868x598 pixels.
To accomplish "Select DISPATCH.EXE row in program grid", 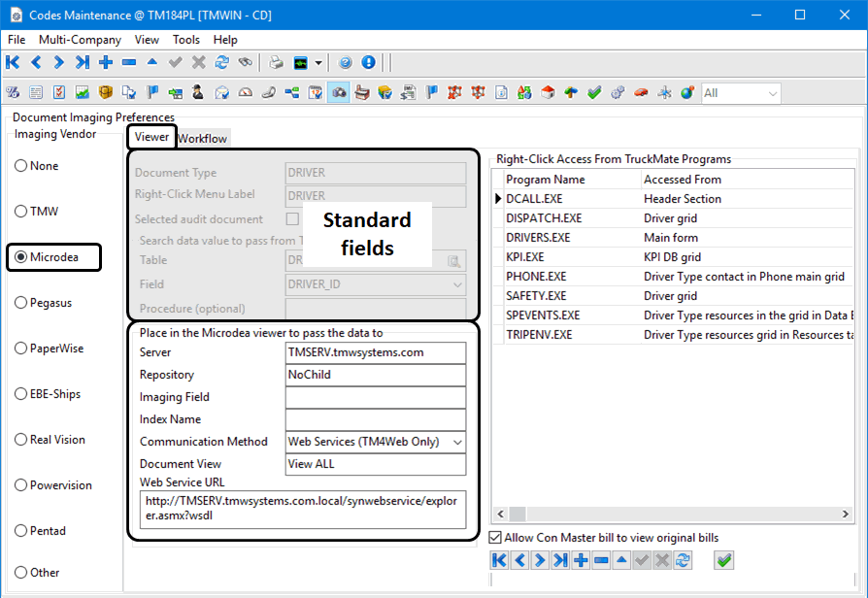I will tap(545, 218).
